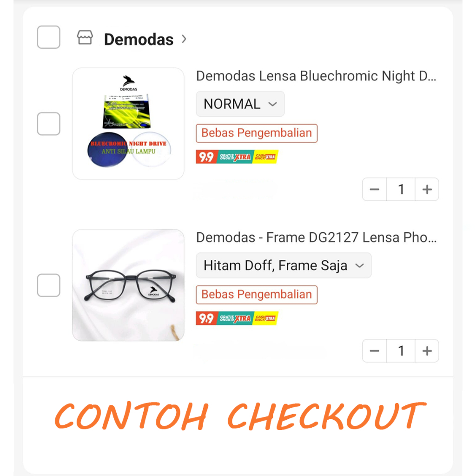Click the Demodas store shop icon
The height and width of the screenshot is (476, 476).
(x=85, y=38)
